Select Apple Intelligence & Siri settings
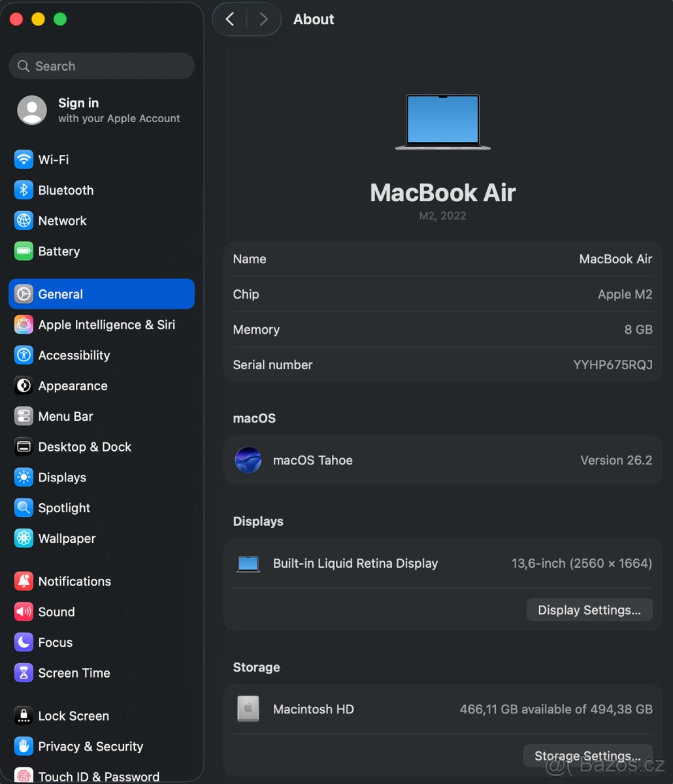The height and width of the screenshot is (784, 673). pos(107,325)
